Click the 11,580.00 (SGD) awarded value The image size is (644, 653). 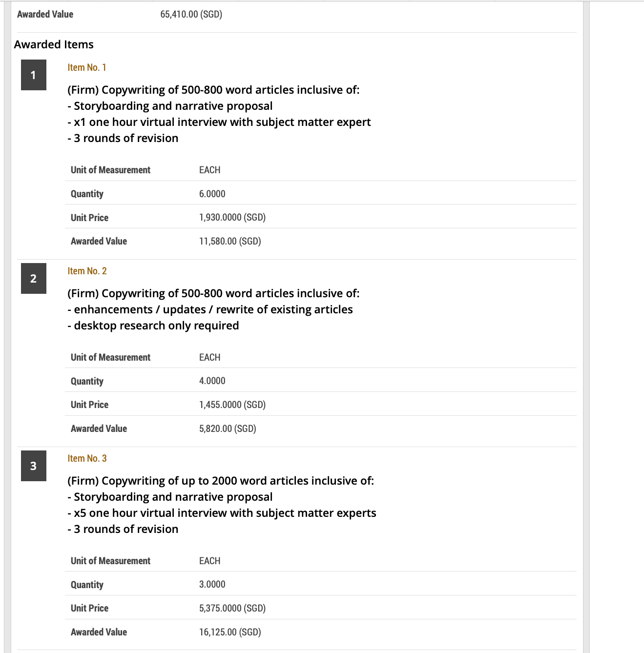[x=229, y=241]
